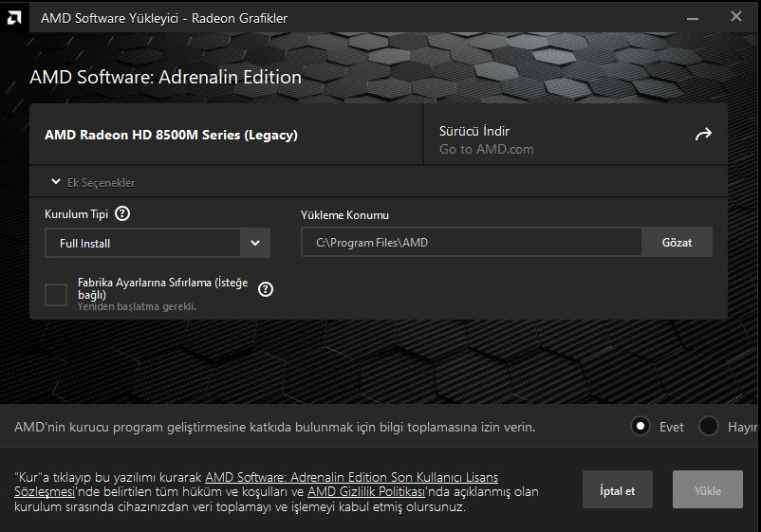The image size is (761, 532).
Task: Click the Gözat browse button
Action: tap(677, 243)
